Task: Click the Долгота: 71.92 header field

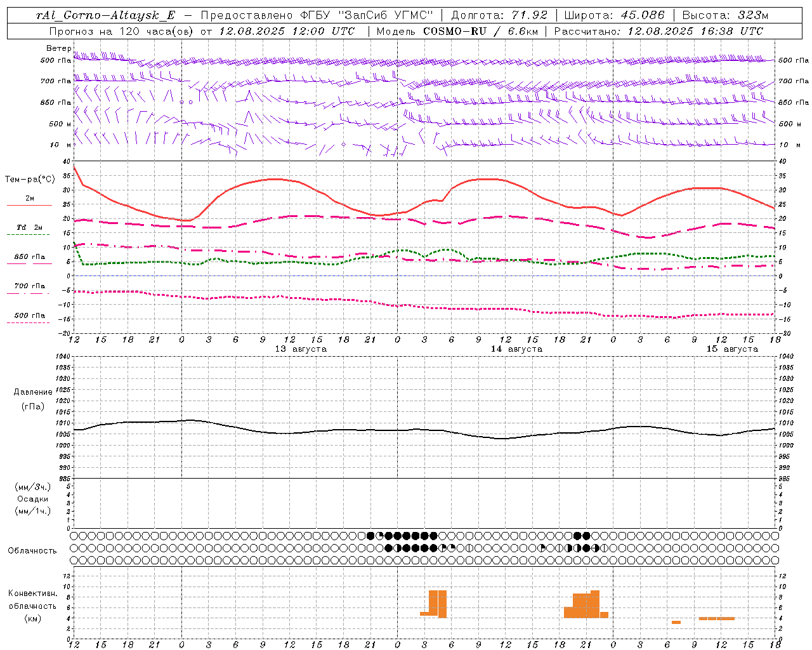Action: point(499,15)
